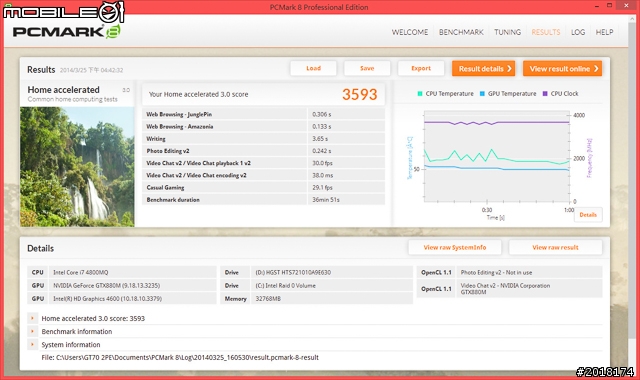Click the Load button
Viewport: 640px width, 380px height.
click(313, 68)
